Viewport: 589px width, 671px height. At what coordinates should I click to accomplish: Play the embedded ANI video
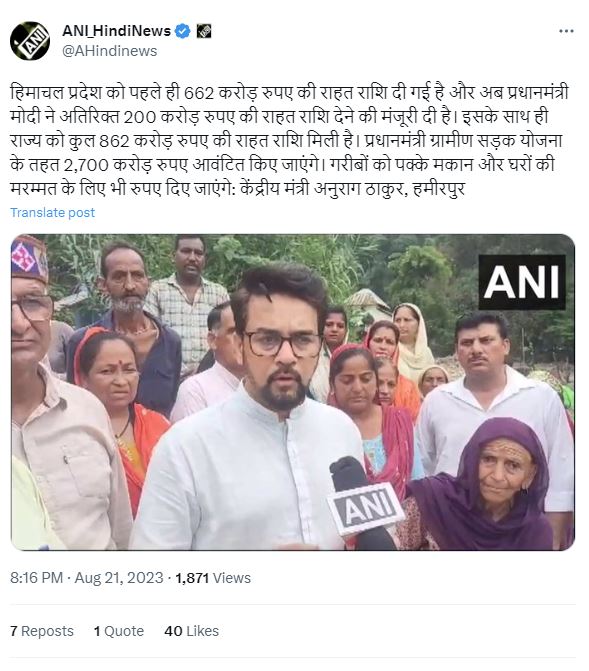point(293,392)
